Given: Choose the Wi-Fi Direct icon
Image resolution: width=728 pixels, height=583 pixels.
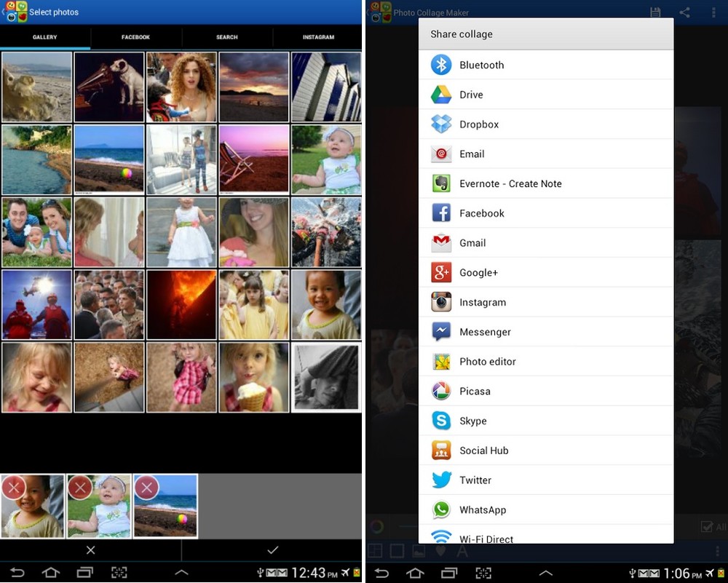Looking at the screenshot, I should coord(441,536).
